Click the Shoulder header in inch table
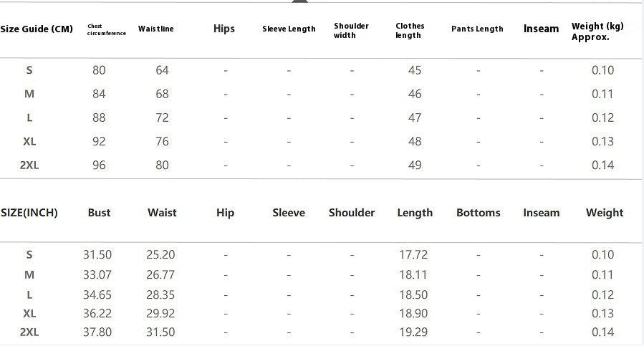The width and height of the screenshot is (644, 346). pyautogui.click(x=352, y=213)
